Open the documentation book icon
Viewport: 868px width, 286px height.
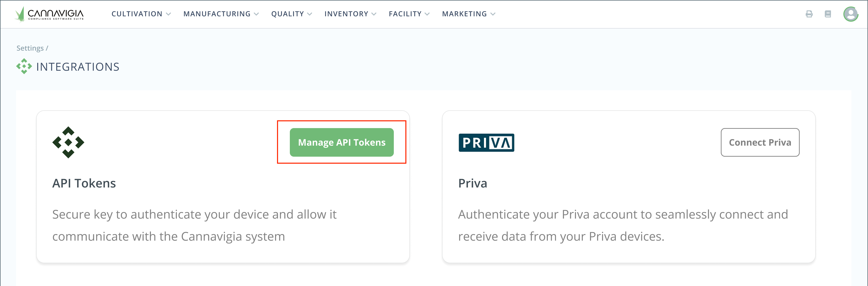828,14
